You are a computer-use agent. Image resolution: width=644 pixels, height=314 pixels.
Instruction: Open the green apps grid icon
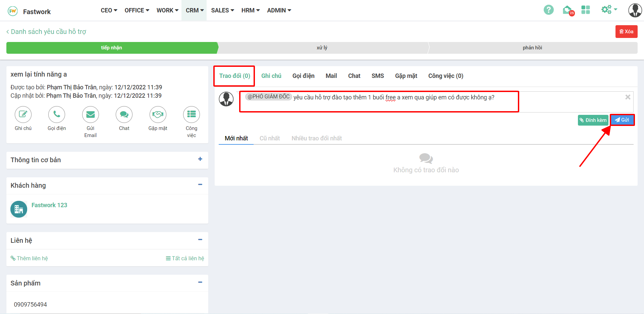click(586, 10)
